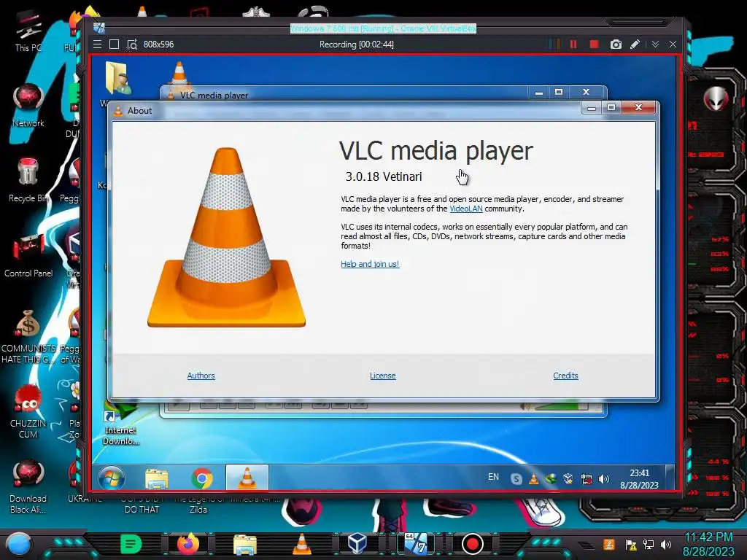The height and width of the screenshot is (560, 747).
Task: Click the EN language indicator in VM tray
Action: (x=493, y=477)
